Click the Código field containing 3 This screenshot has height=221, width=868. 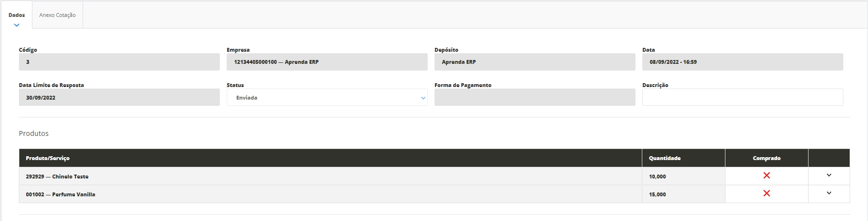pyautogui.click(x=119, y=62)
